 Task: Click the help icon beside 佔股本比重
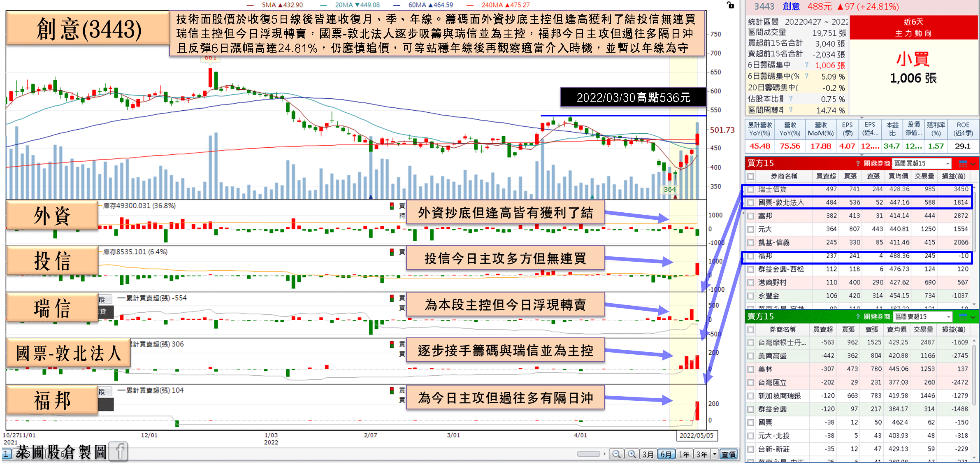[791, 99]
